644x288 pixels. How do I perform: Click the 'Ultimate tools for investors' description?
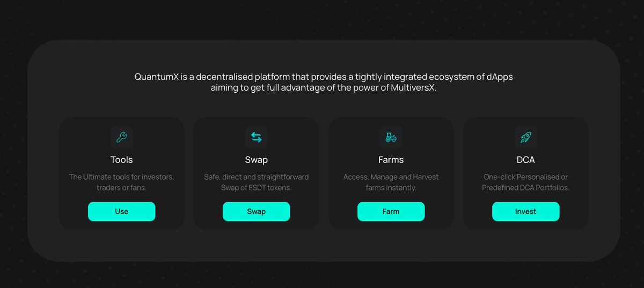coord(122,182)
